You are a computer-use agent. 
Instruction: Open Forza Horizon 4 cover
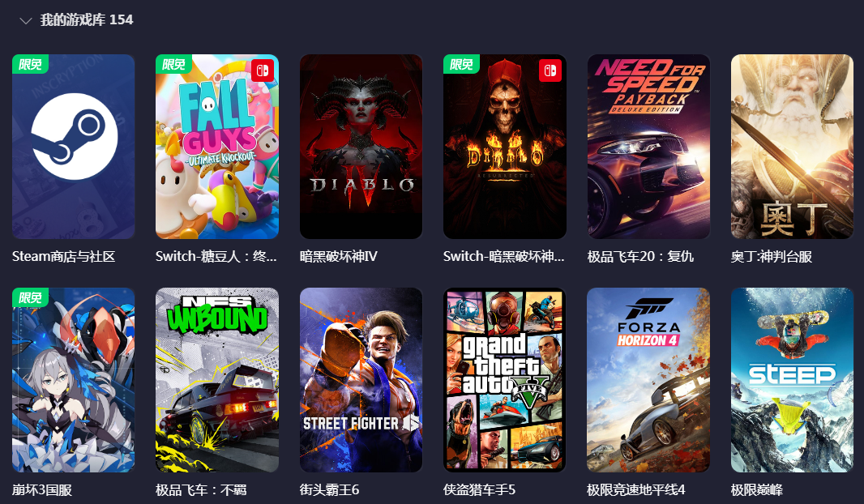(648, 380)
